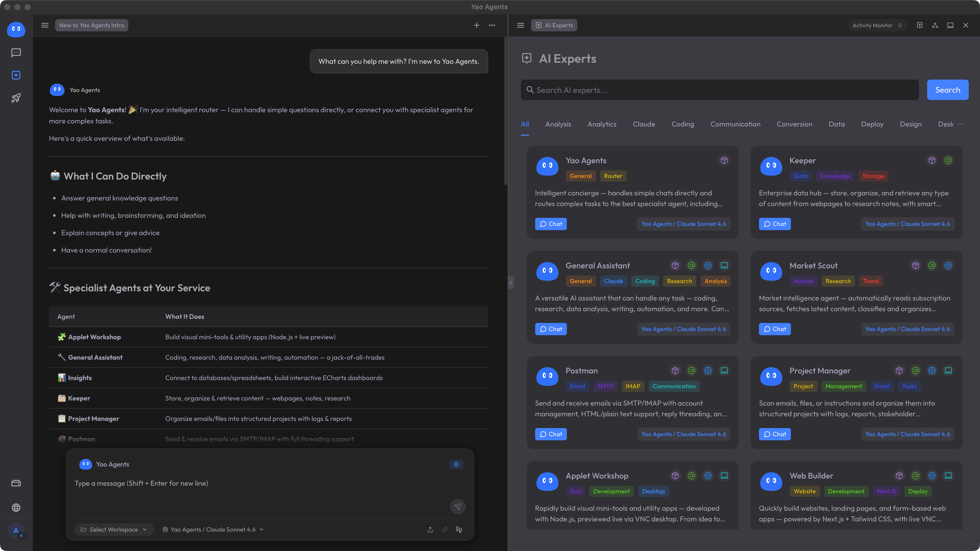Open the chat history sidebar icon
Screen dimensions: 980x551
(16, 53)
